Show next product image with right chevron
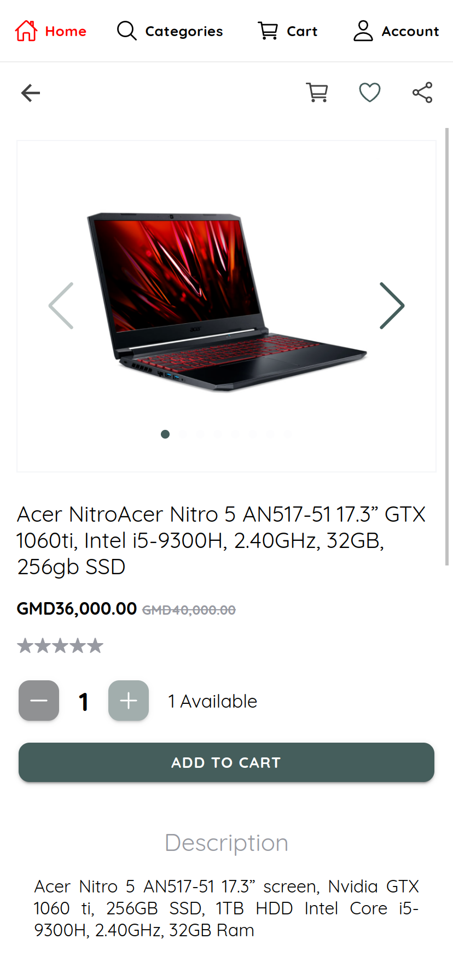The image size is (453, 980). 392,306
